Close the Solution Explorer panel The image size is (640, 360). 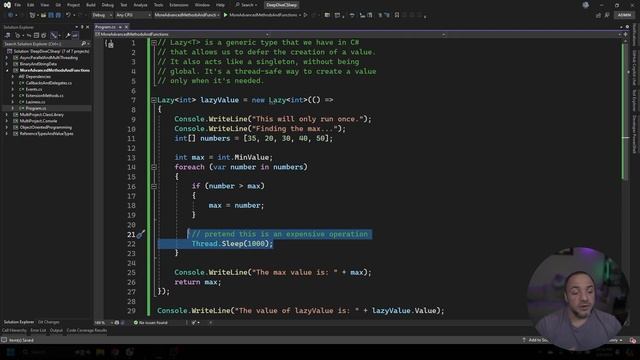87,27
